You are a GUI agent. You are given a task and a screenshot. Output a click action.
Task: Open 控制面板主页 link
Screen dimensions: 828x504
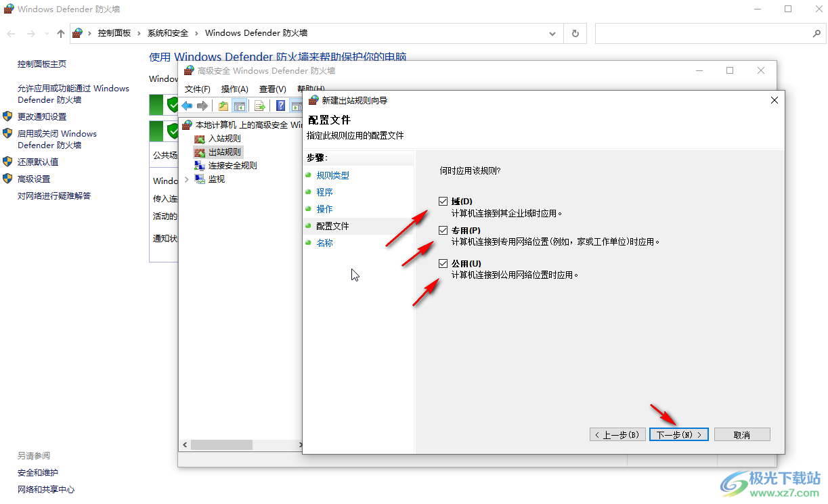click(42, 64)
